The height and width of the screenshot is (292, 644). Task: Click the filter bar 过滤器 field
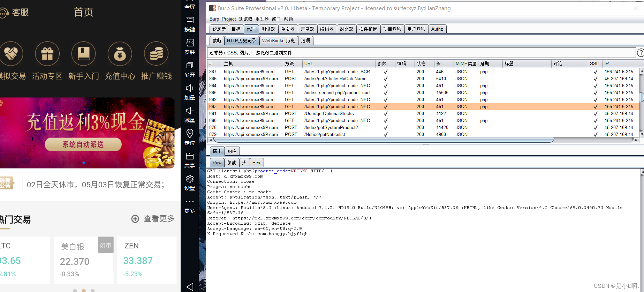click(421, 53)
